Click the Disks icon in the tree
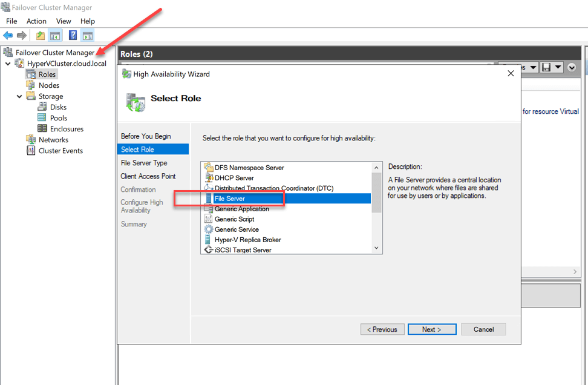This screenshot has width=588, height=385. coord(42,107)
